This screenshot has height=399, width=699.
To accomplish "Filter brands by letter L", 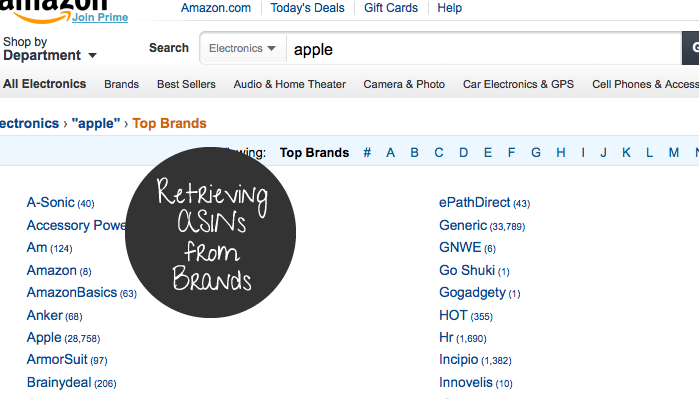I will 650,153.
